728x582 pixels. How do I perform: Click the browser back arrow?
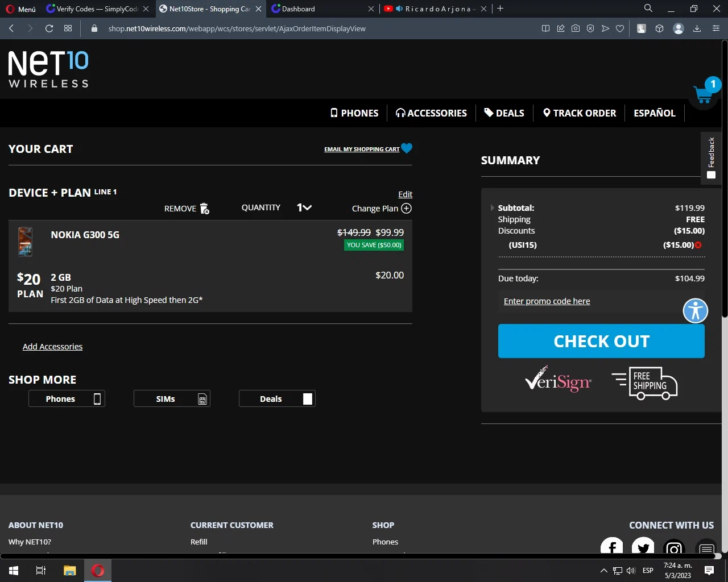(x=11, y=28)
